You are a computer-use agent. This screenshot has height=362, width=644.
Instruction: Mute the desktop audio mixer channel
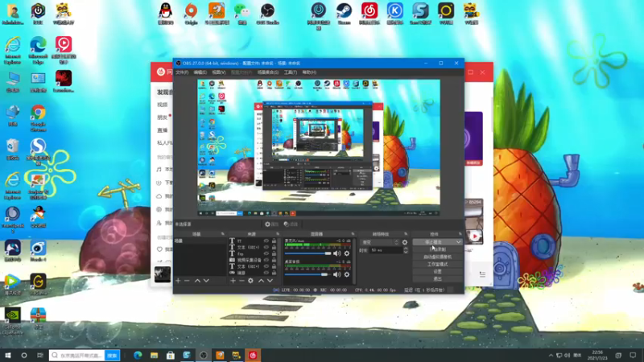point(337,274)
